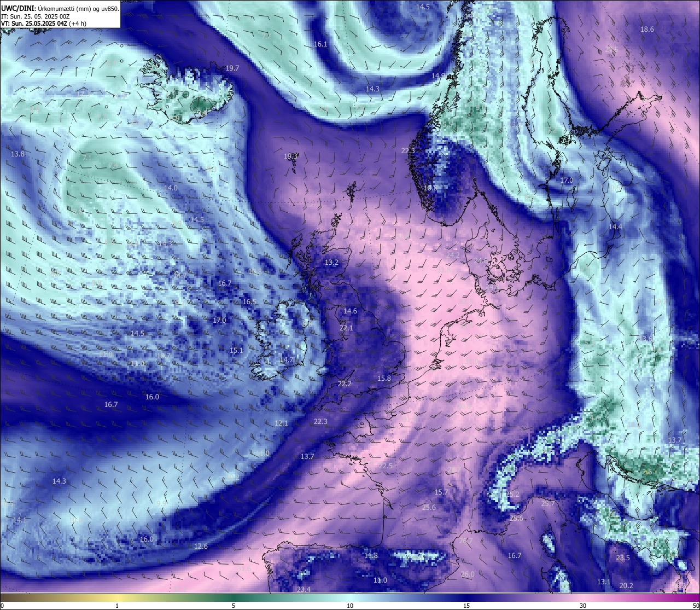Click the 15.1 value west of Ireland

coord(236,351)
